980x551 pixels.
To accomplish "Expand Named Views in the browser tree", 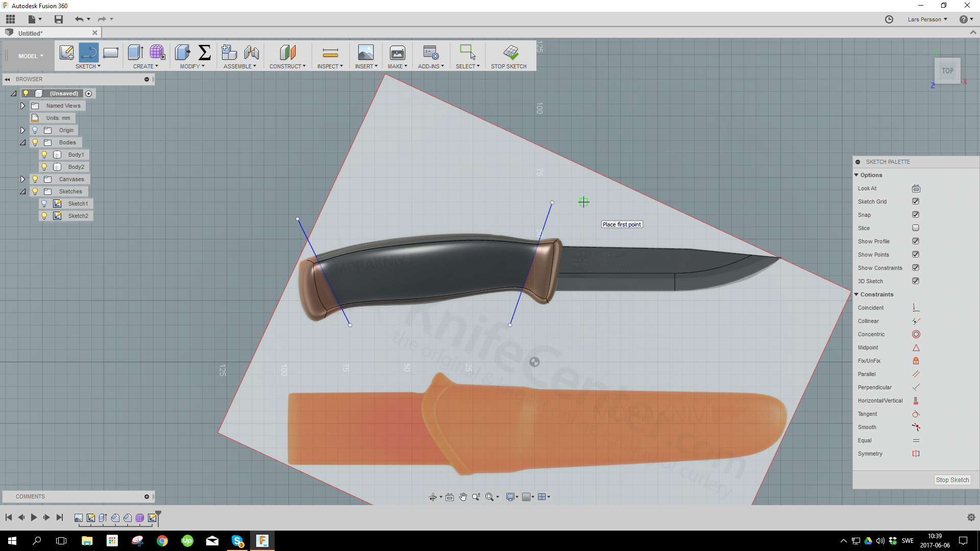I will click(x=22, y=106).
